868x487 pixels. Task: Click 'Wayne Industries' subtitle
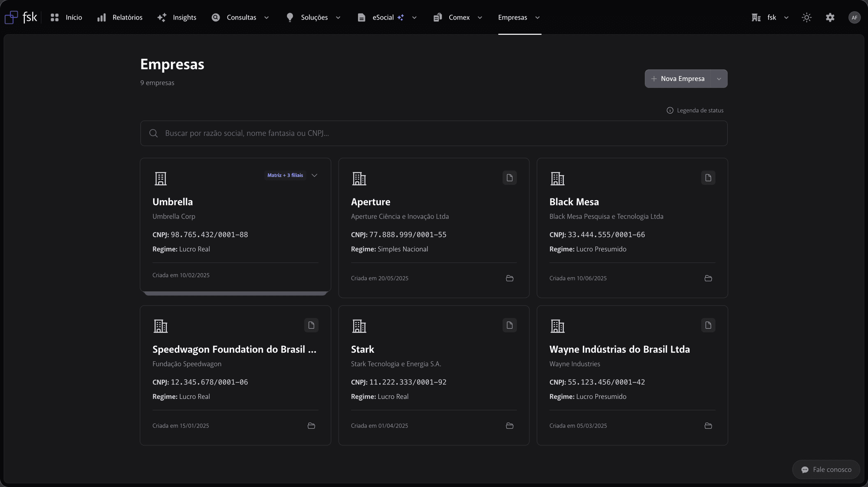[575, 364]
